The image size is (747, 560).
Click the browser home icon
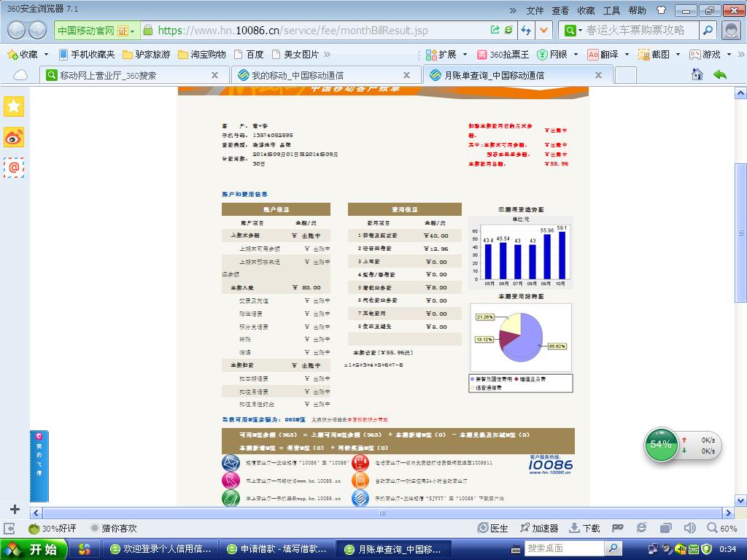pos(697,74)
